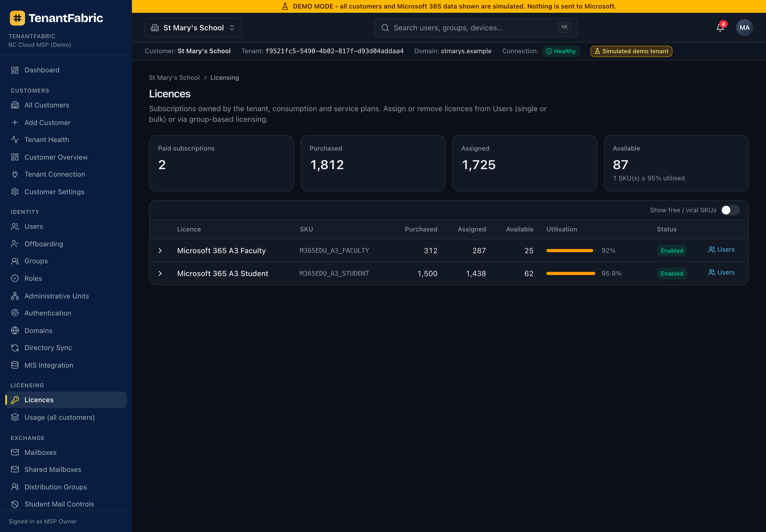Click the Simulated demo tenant badge

coord(631,51)
